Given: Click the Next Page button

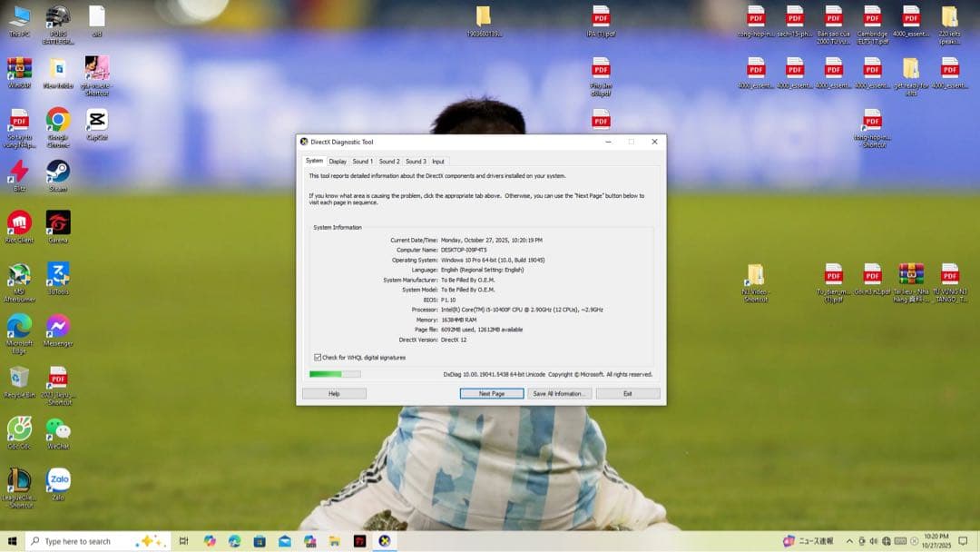Looking at the screenshot, I should point(492,394).
